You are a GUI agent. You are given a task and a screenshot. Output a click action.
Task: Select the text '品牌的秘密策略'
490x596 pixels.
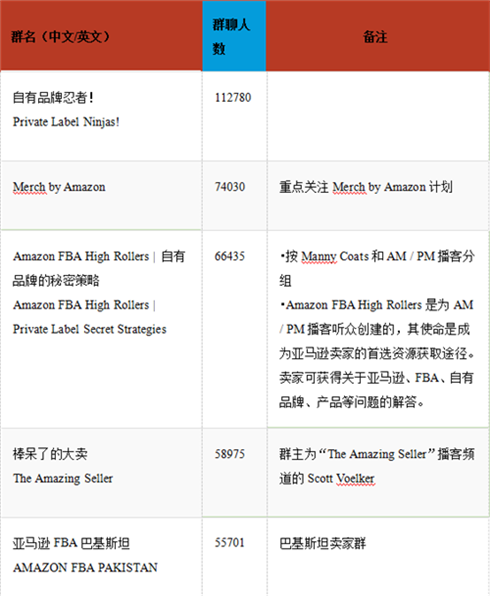point(56,281)
